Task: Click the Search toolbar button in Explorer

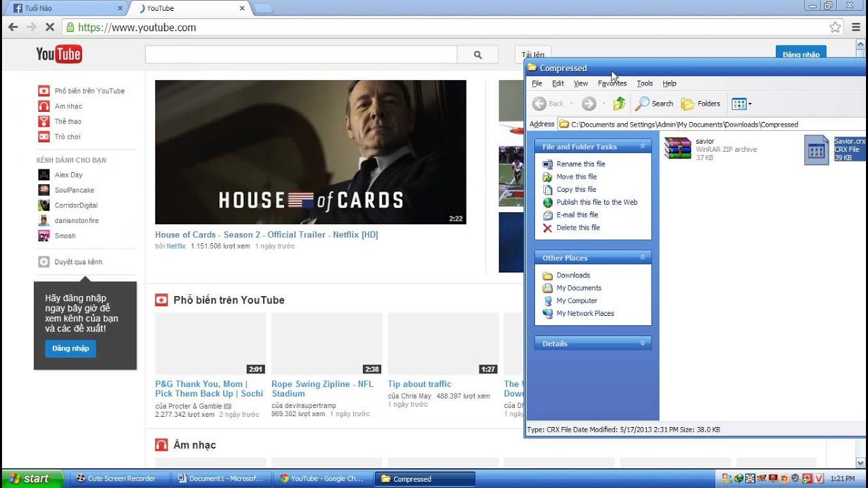Action: click(x=654, y=104)
